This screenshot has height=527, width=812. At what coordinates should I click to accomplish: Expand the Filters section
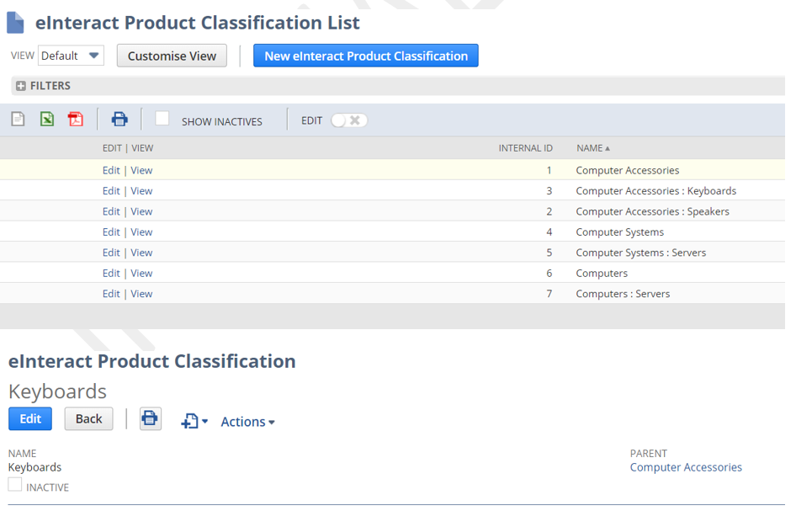tap(21, 86)
